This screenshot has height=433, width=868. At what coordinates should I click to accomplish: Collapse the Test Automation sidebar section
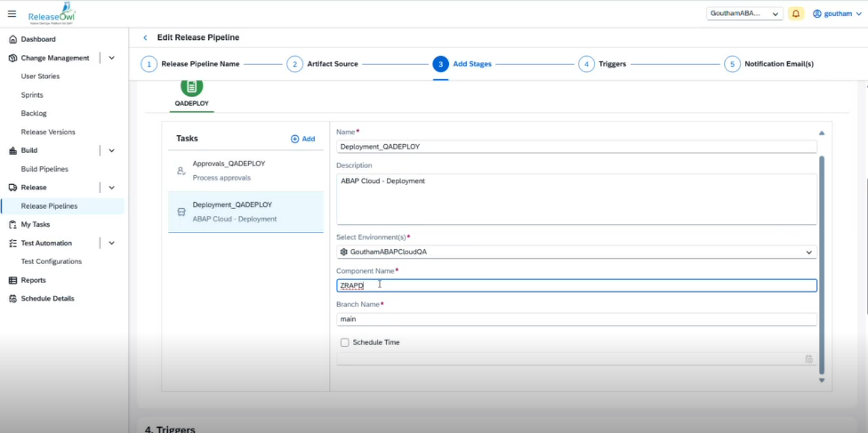(111, 243)
